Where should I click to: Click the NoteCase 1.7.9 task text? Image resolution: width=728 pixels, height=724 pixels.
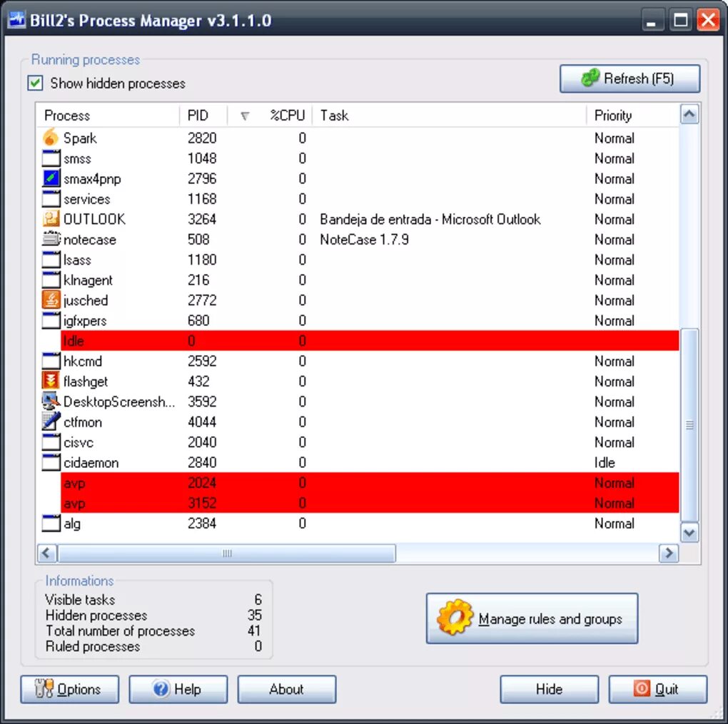tap(365, 240)
